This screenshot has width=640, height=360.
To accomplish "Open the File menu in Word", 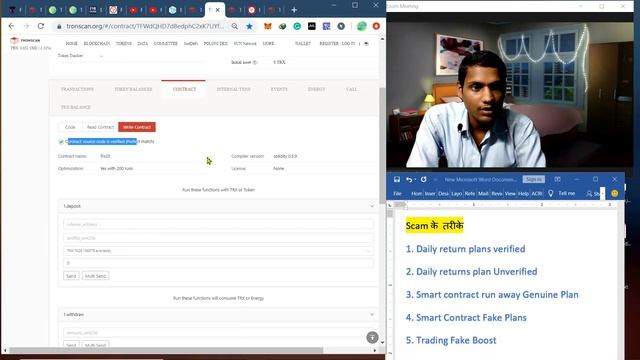I will pos(397,193).
